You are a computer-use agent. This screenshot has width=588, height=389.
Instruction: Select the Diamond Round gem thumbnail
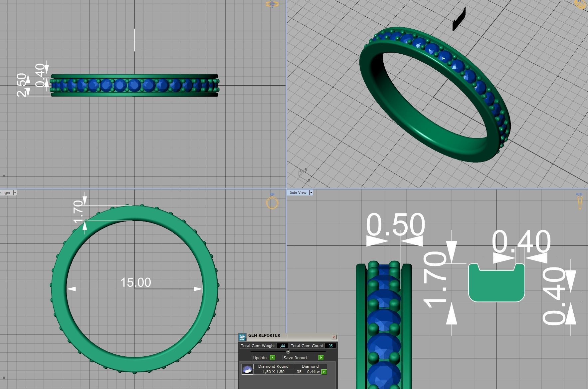click(x=247, y=369)
